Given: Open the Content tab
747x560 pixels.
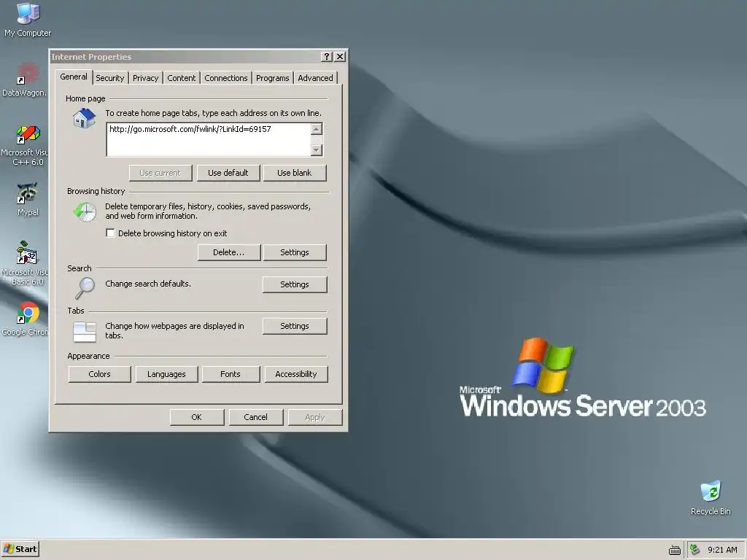Looking at the screenshot, I should 181,78.
